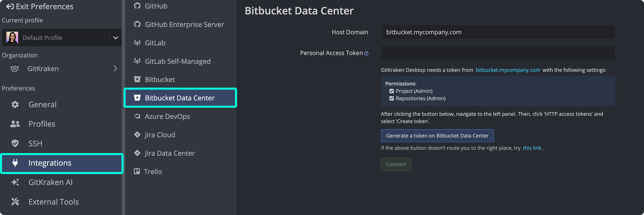Image resolution: width=644 pixels, height=215 pixels.
Task: Click the Personal Access Token help icon
Action: point(366,53)
